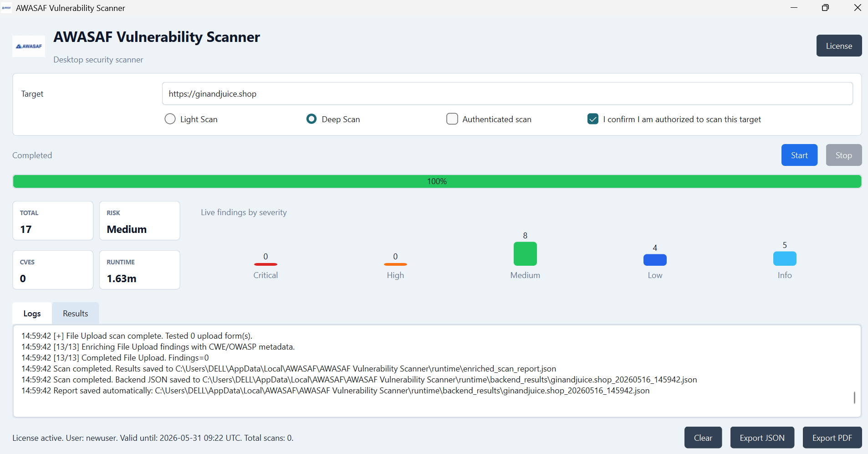Viewport: 868px width, 454px height.
Task: Click the Low severity label
Action: click(655, 275)
